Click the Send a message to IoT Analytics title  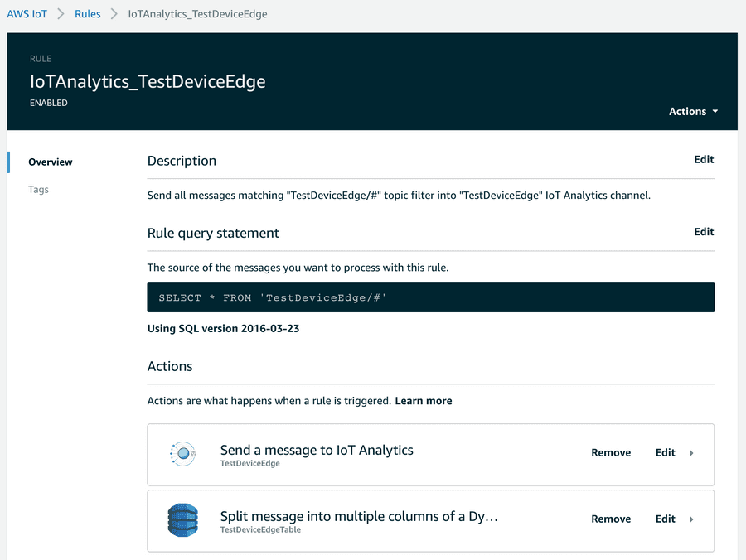(x=317, y=450)
